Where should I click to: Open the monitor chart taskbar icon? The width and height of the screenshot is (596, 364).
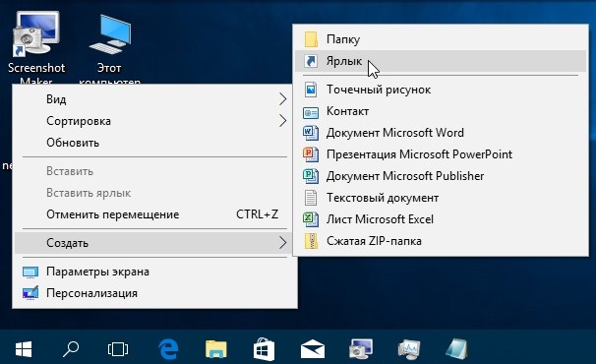[408, 349]
